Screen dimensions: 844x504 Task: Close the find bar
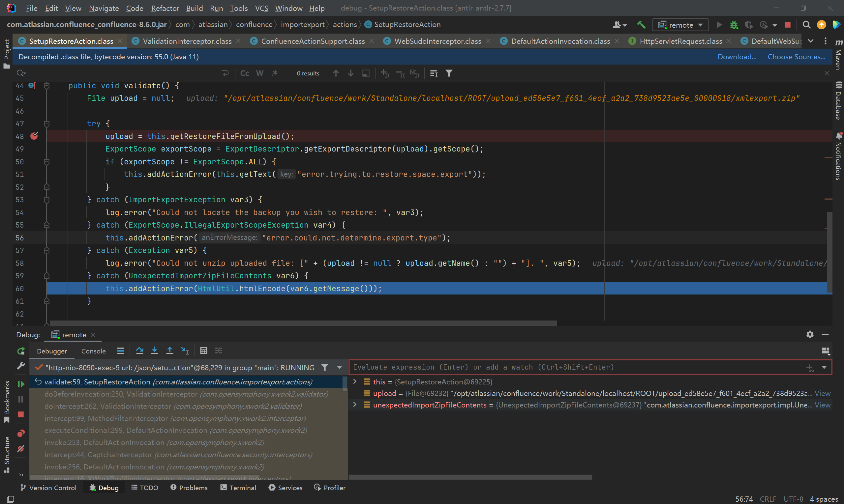827,73
